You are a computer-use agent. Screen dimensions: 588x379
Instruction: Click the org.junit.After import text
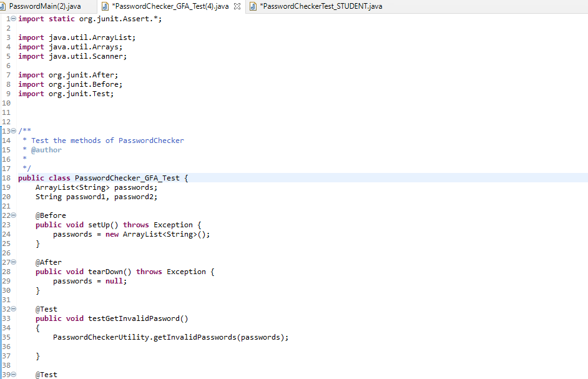pyautogui.click(x=83, y=75)
